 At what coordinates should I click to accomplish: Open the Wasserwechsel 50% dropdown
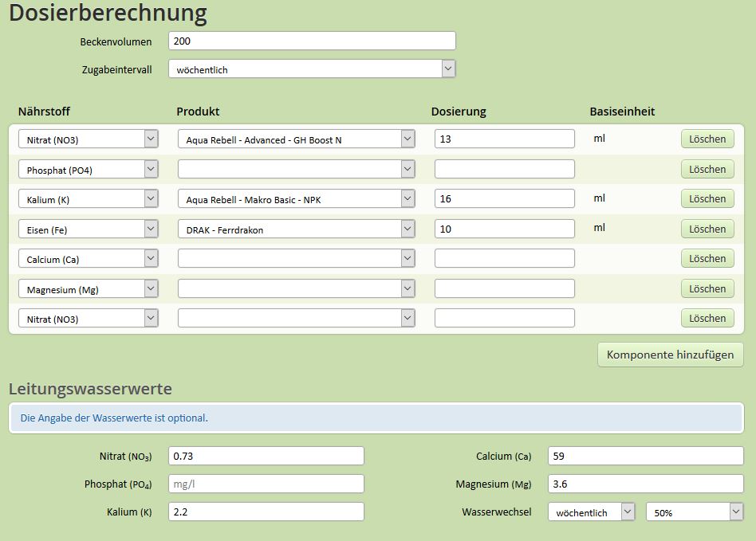click(695, 512)
